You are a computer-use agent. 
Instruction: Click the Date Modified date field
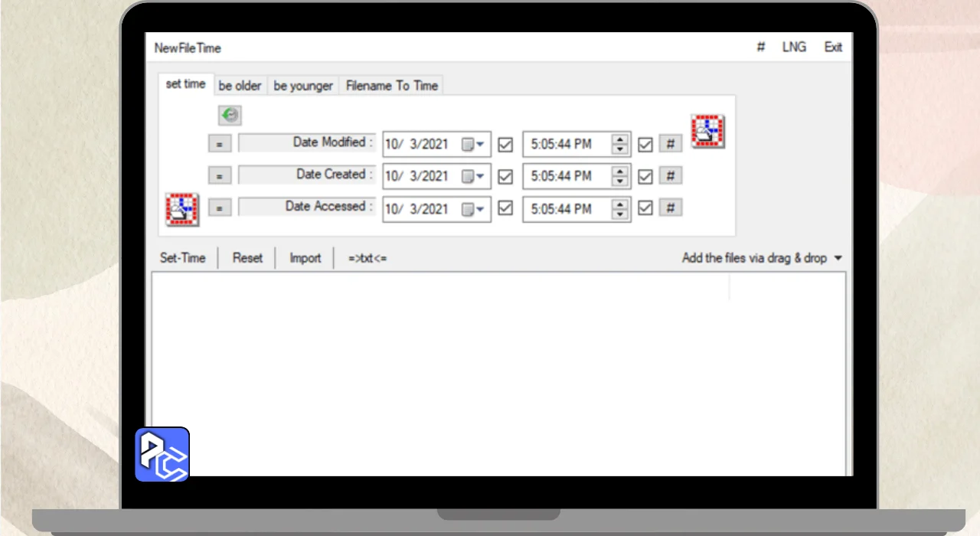(x=436, y=144)
